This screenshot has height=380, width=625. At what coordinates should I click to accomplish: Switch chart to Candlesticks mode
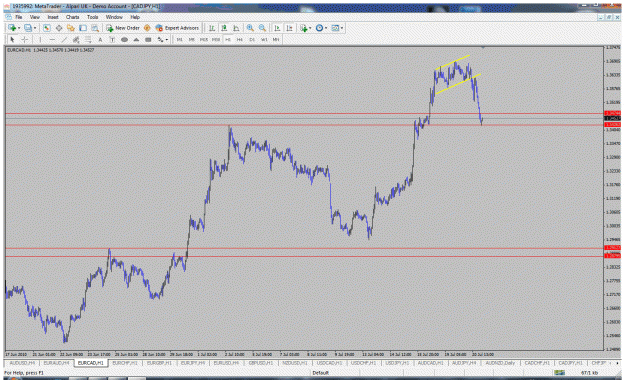tap(224, 28)
